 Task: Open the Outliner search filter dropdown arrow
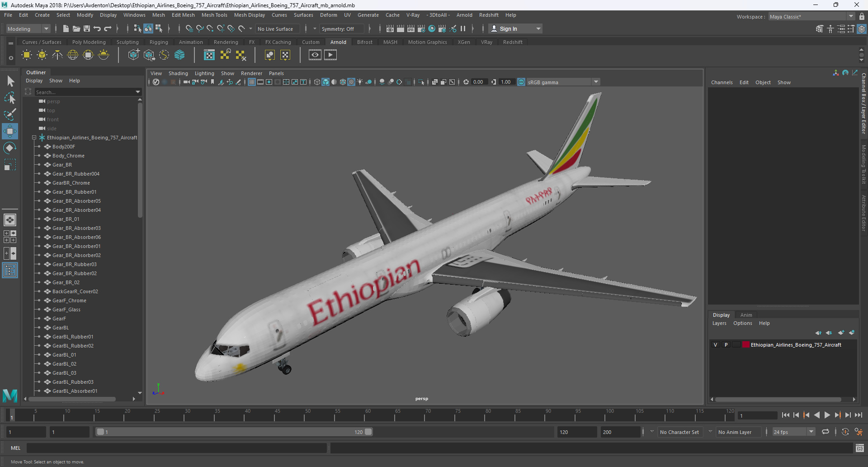click(x=138, y=92)
